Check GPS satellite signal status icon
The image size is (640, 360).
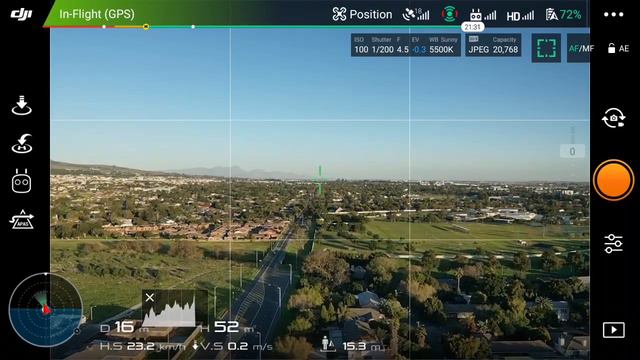point(416,15)
